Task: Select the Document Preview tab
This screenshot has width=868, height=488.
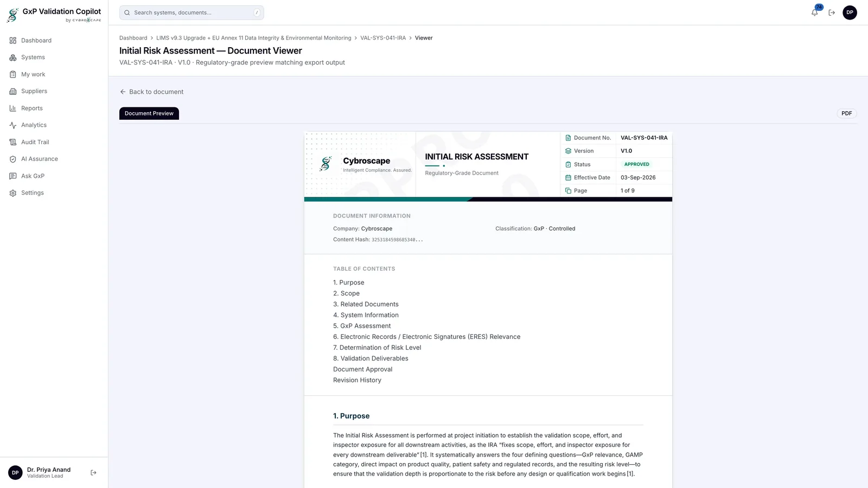Action: point(149,113)
